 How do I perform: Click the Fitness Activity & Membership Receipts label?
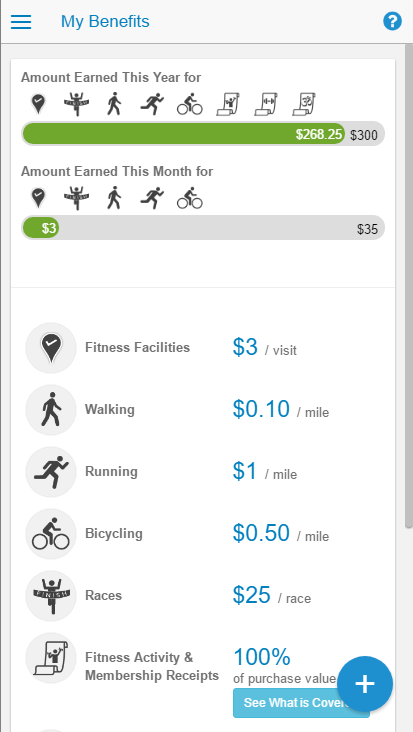[x=152, y=666]
